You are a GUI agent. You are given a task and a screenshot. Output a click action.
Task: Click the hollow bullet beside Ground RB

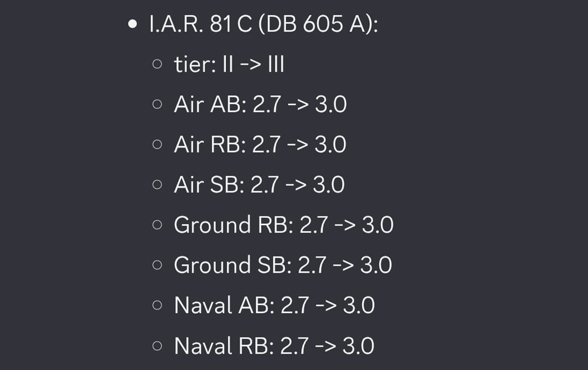[x=158, y=225]
